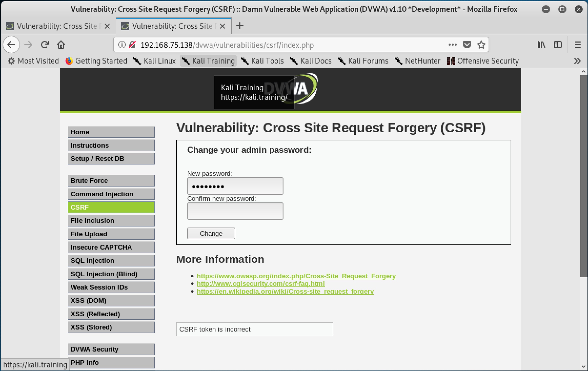Toggle the sidebar view icon
Image resolution: width=588 pixels, height=371 pixels.
tap(558, 45)
